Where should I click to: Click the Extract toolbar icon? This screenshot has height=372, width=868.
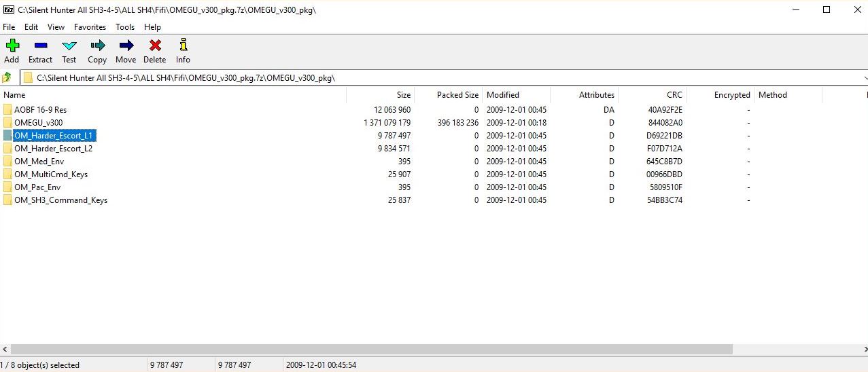(x=40, y=45)
